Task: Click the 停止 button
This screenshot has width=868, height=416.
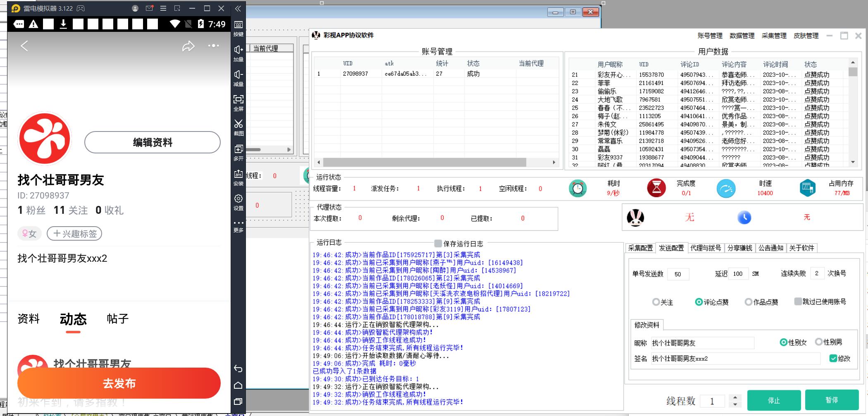Action: pos(773,400)
